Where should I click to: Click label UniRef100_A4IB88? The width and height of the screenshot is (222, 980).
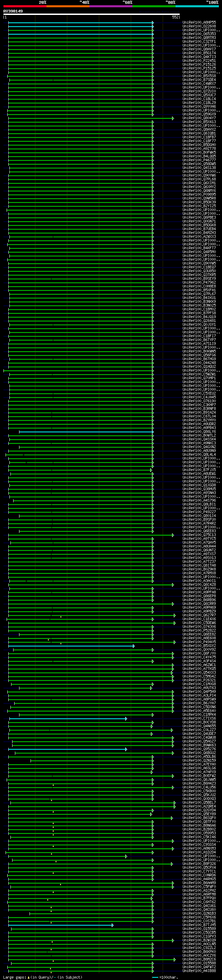(x=199, y=971)
